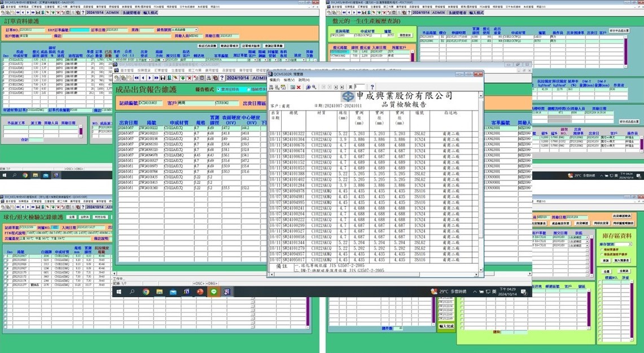Click help icon in 訂單資料維護 window toolbar
644x353 pixels.
click(83, 12)
